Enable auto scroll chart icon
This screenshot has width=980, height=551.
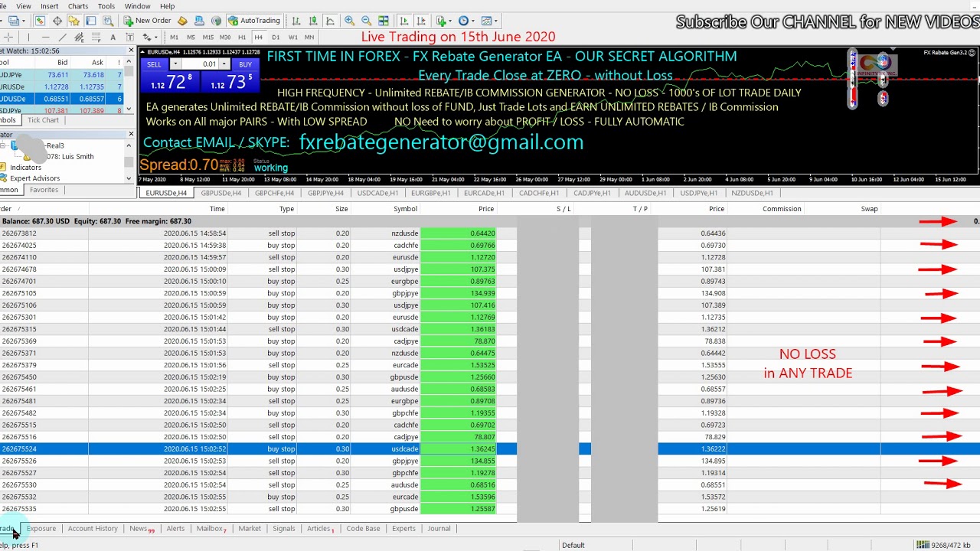click(403, 21)
